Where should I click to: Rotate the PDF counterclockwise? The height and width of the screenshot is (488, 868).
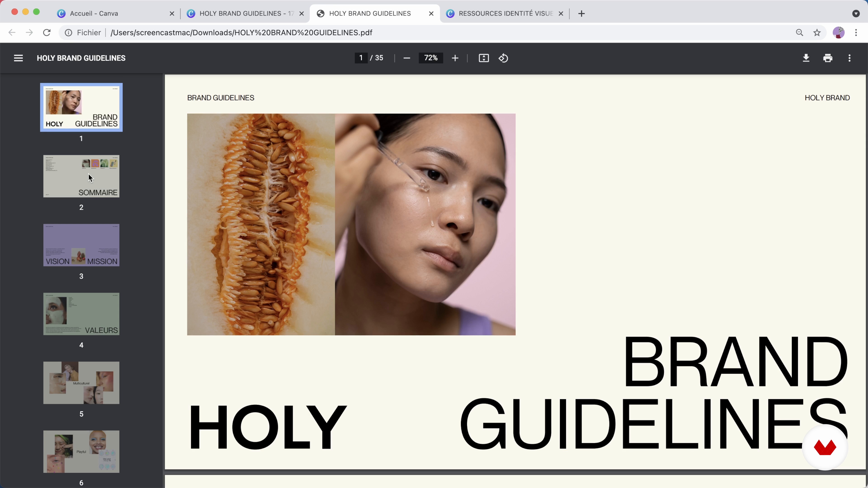click(x=503, y=58)
